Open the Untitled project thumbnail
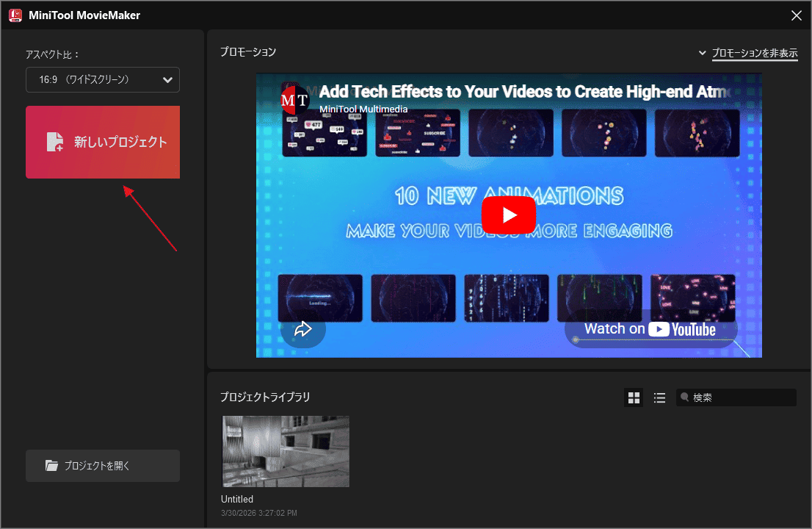 (x=285, y=451)
